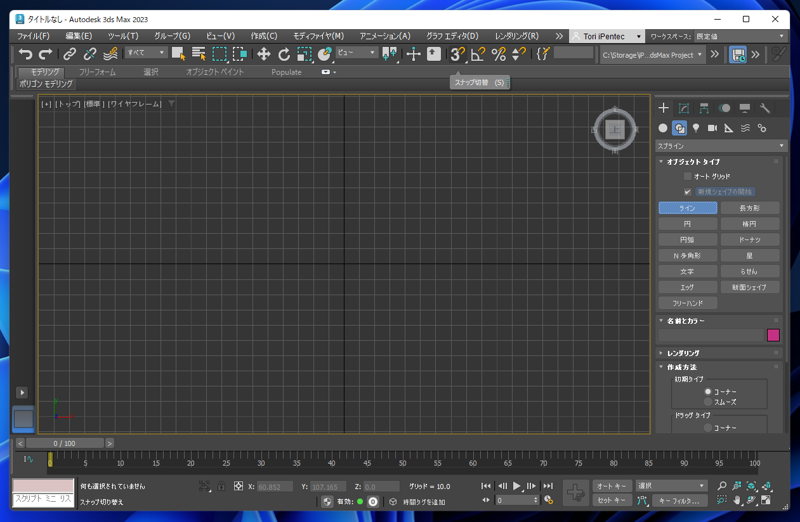
Task: Check the オート グリッド checkbox
Action: (687, 176)
